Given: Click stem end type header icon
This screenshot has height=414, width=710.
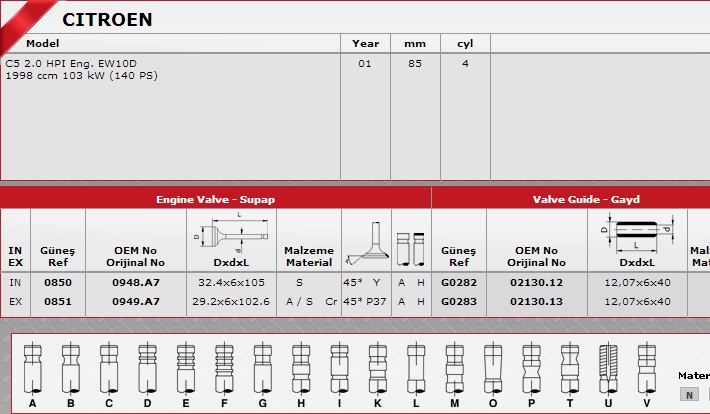Looking at the screenshot, I should (410, 245).
